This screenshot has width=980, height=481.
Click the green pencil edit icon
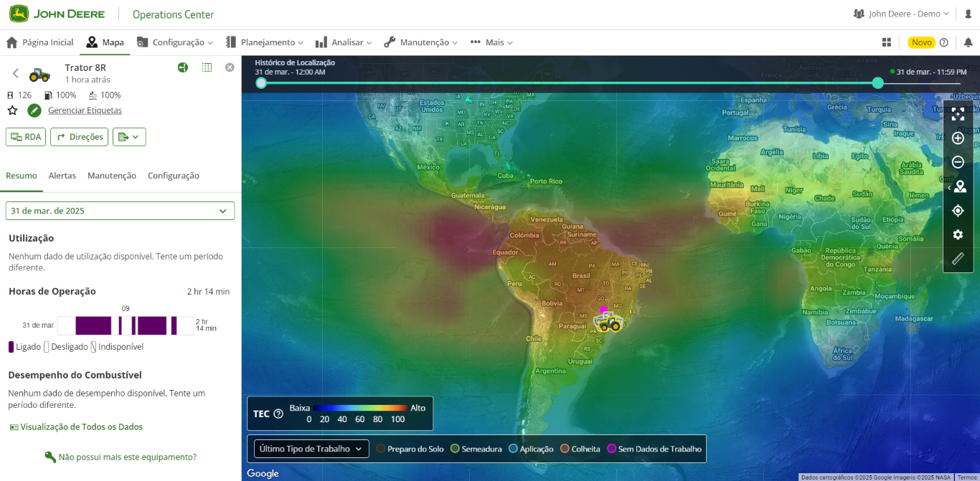(34, 110)
